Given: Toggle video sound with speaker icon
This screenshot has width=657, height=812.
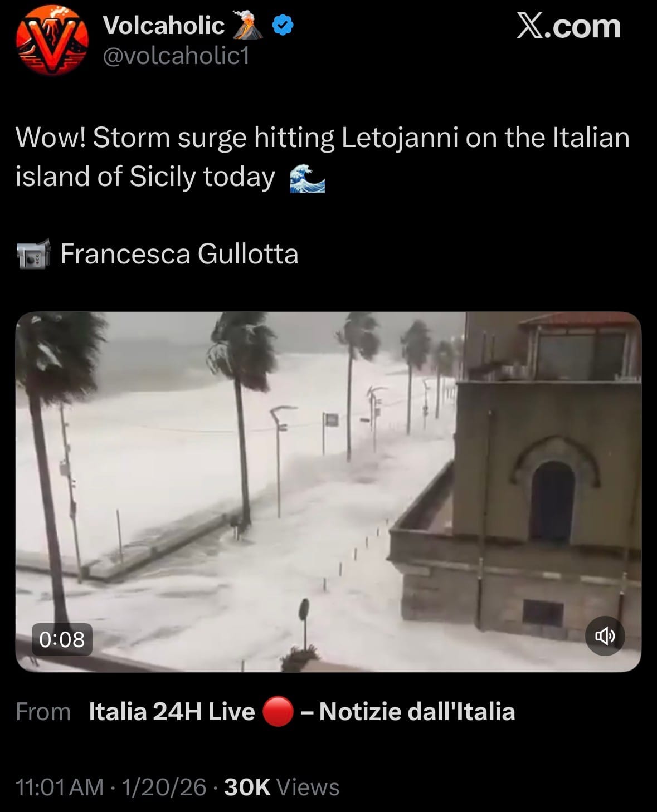Looking at the screenshot, I should pos(605,635).
